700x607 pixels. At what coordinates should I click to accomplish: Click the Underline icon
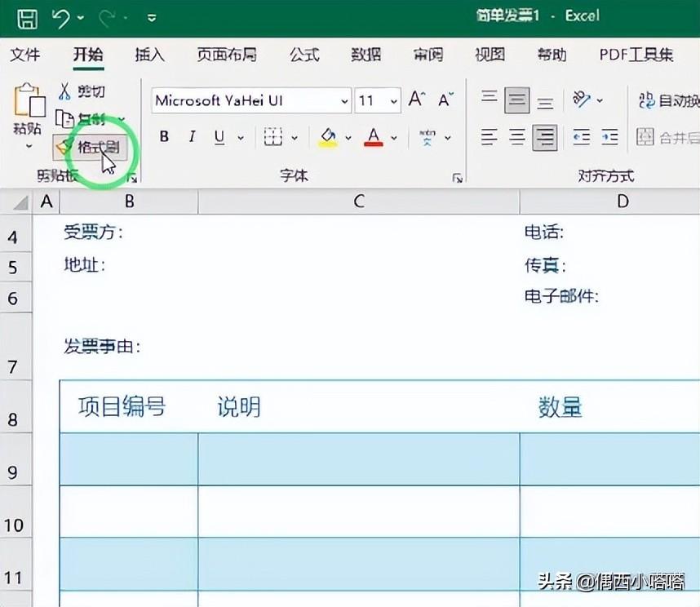[219, 136]
